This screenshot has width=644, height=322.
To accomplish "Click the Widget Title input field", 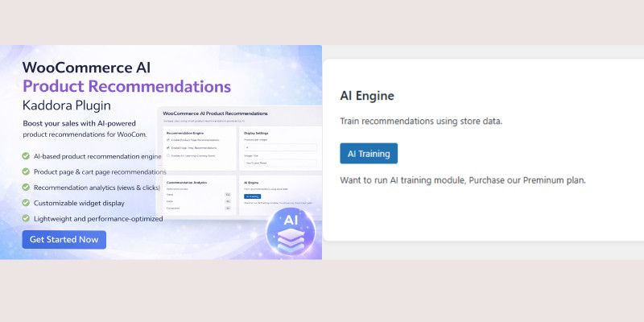I will (x=278, y=163).
